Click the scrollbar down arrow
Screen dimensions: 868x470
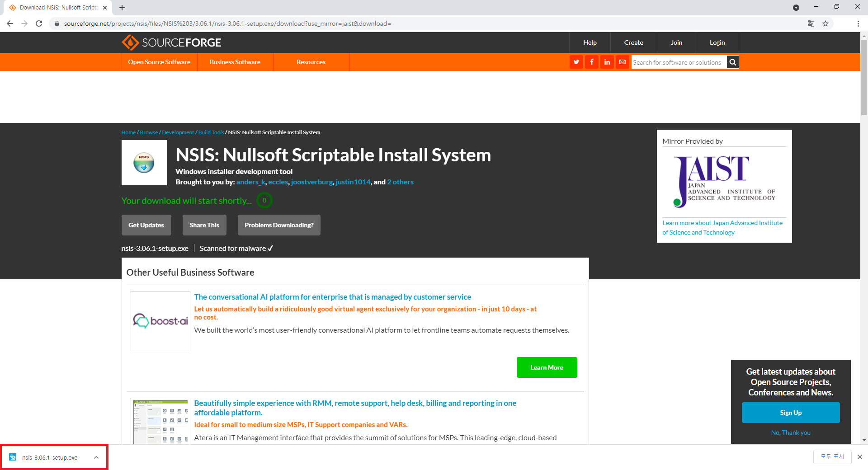click(864, 440)
